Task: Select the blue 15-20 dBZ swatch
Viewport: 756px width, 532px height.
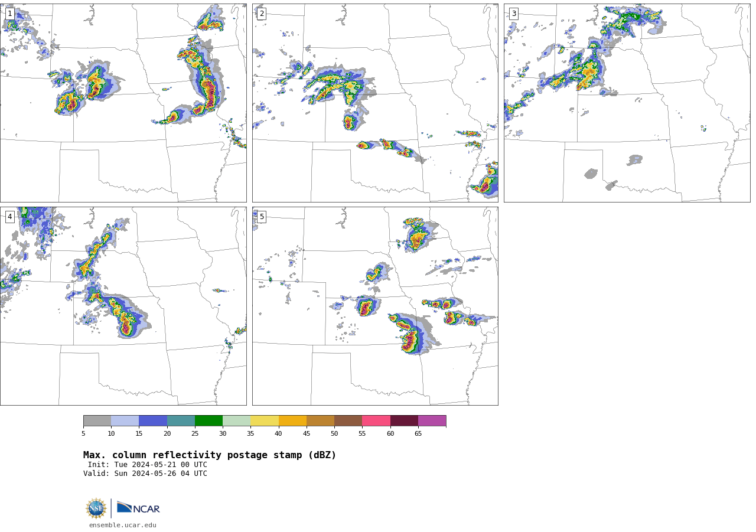Action: click(153, 421)
